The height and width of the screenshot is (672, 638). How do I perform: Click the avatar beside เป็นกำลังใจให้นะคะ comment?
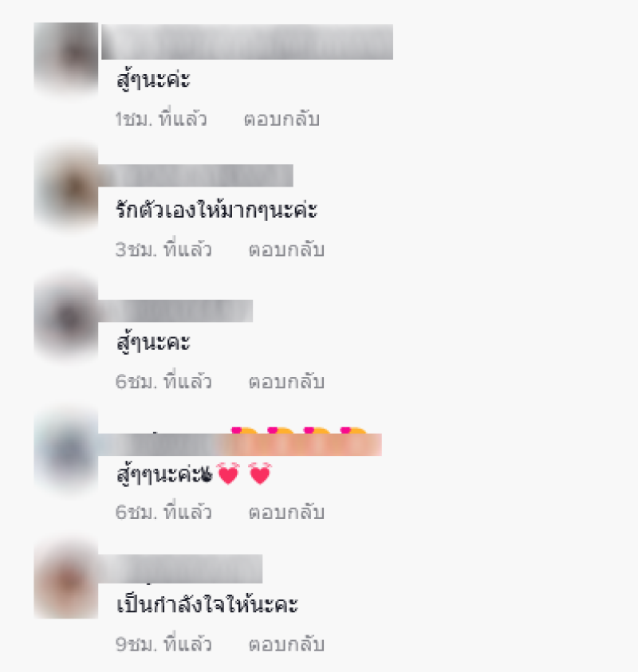(x=66, y=580)
